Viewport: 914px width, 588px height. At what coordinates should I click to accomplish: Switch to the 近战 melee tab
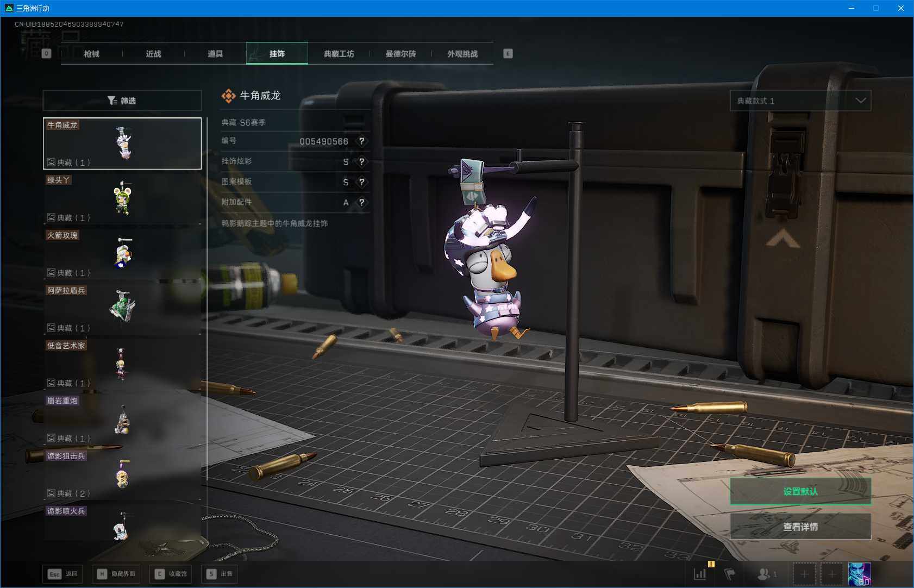(x=153, y=54)
